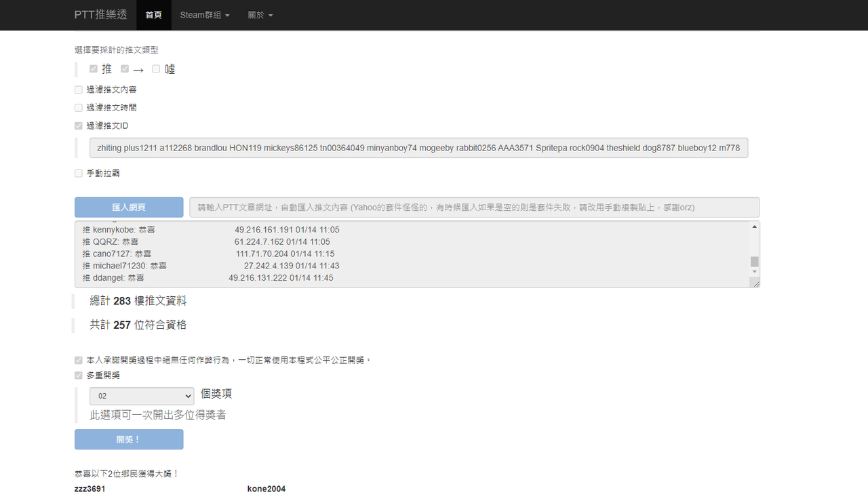This screenshot has width=868, height=503.
Task: Click the kennykobe comment row
Action: pos(211,230)
